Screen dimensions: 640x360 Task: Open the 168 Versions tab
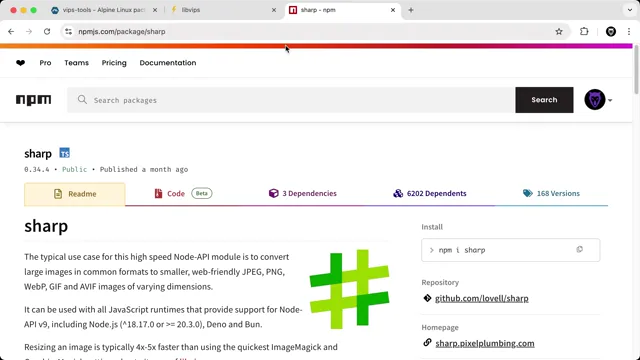click(x=551, y=193)
